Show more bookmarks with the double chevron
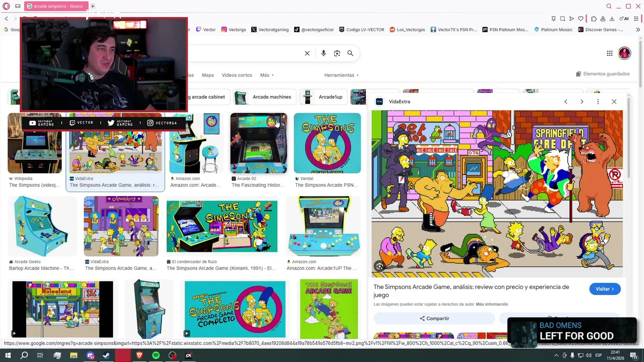Viewport: 644px width, 362px height. click(x=638, y=30)
